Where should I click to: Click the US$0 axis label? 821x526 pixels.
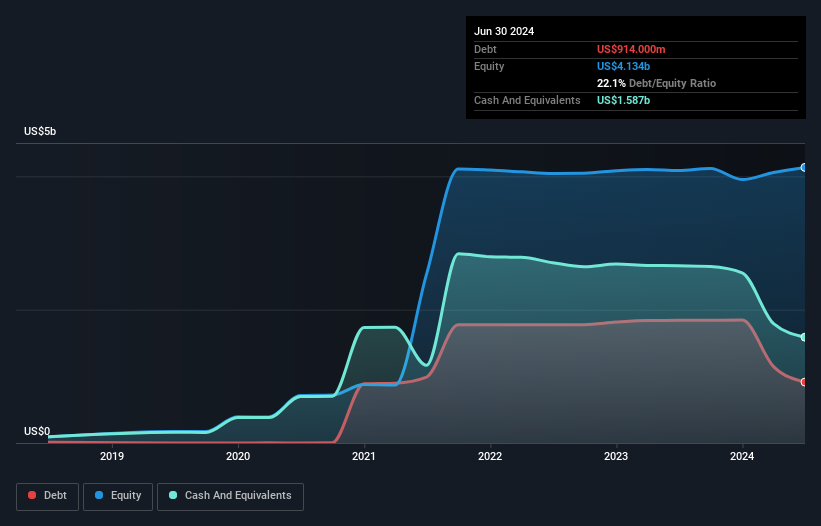click(37, 431)
